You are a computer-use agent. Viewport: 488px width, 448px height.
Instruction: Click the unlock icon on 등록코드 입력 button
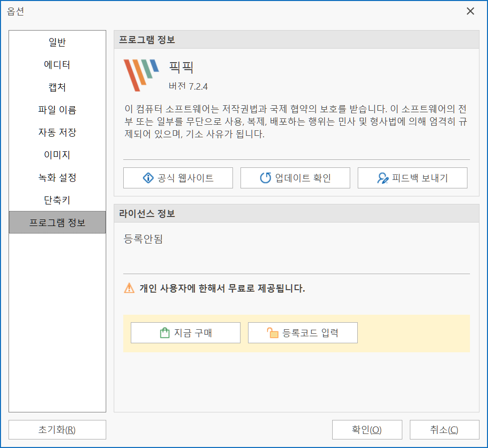coord(273,333)
